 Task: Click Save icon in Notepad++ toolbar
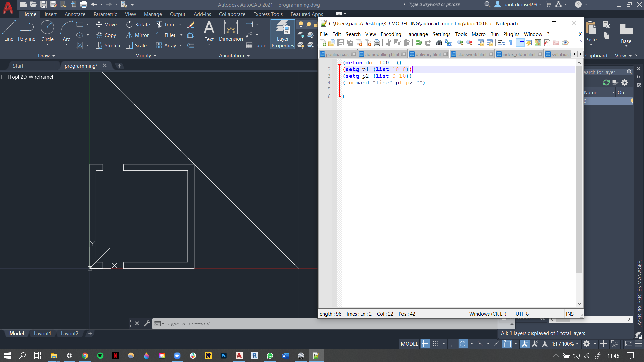pyautogui.click(x=341, y=43)
